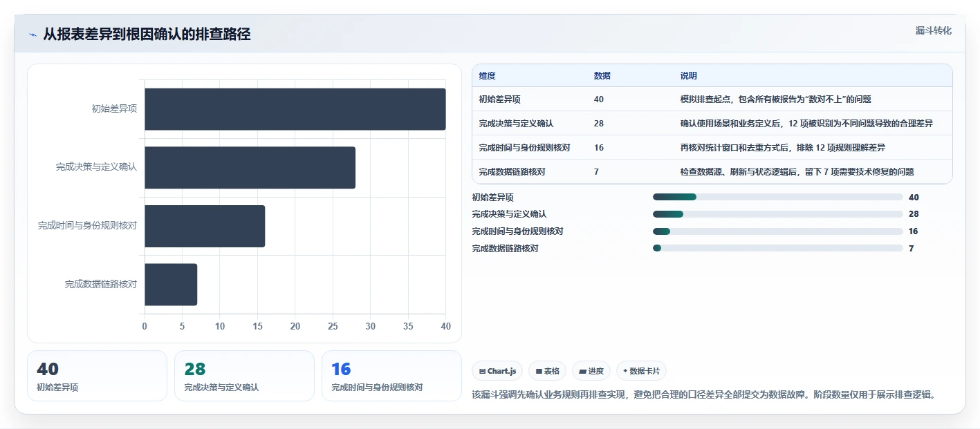Click the 完成数据链路核对 label in progress list
This screenshot has height=429, width=980.
coord(505,249)
